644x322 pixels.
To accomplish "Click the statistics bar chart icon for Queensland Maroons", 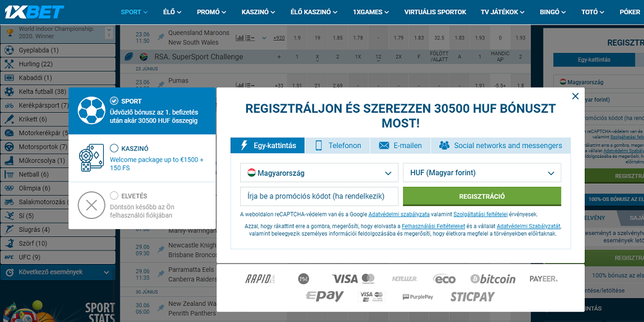I will [240, 37].
